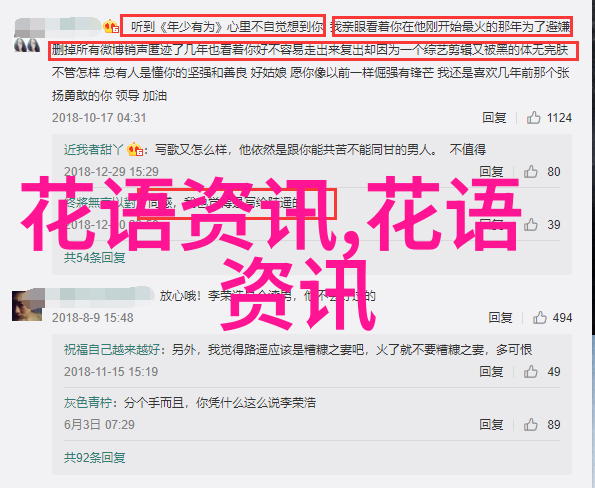This screenshot has width=595, height=488.
Task: Click 回复 on 2018-12-29 15:29 reply
Action: coord(491,172)
